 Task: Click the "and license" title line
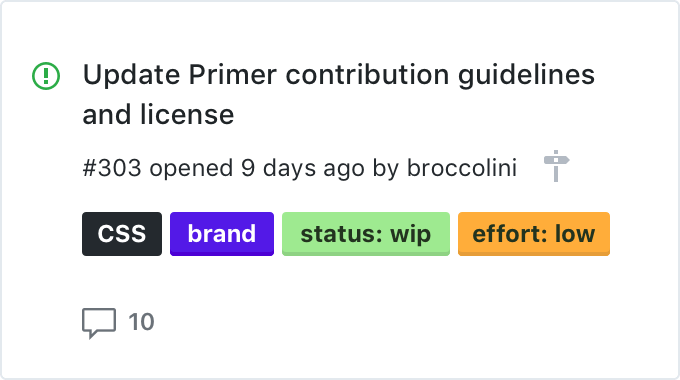158,115
